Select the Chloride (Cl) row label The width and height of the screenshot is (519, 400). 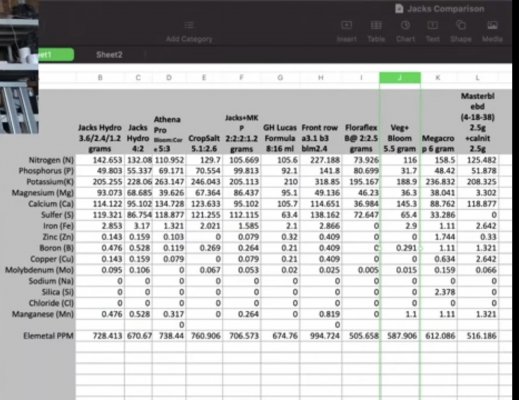tap(51, 303)
